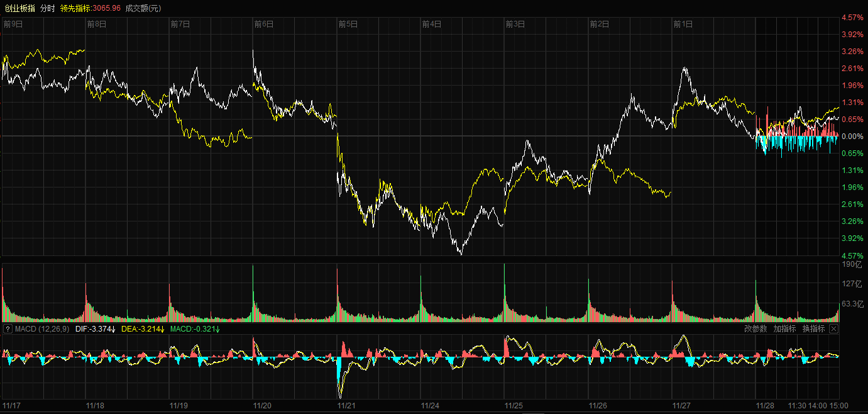868x414 pixels.
Task: Click the 成交额(元) turnover label
Action: (x=143, y=8)
